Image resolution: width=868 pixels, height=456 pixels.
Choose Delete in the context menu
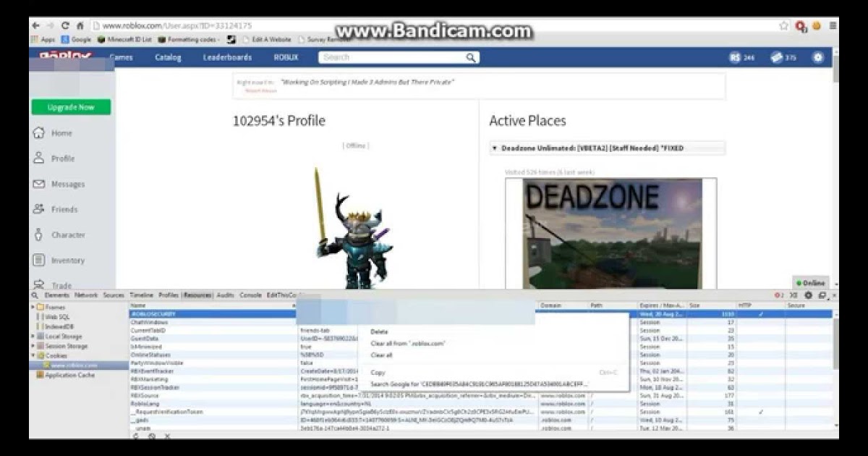point(379,332)
